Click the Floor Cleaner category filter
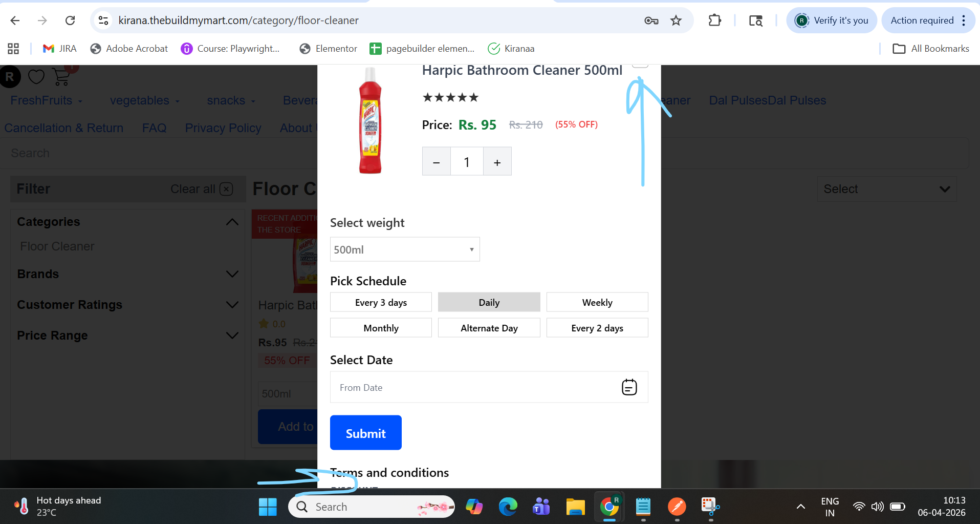Screen dimensions: 980x524 coord(57,246)
